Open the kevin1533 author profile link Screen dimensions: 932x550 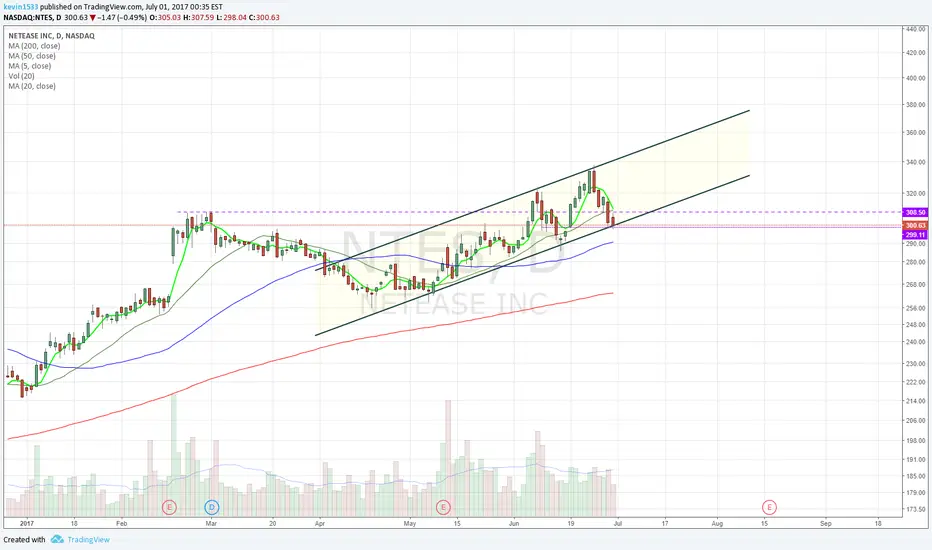[20, 7]
